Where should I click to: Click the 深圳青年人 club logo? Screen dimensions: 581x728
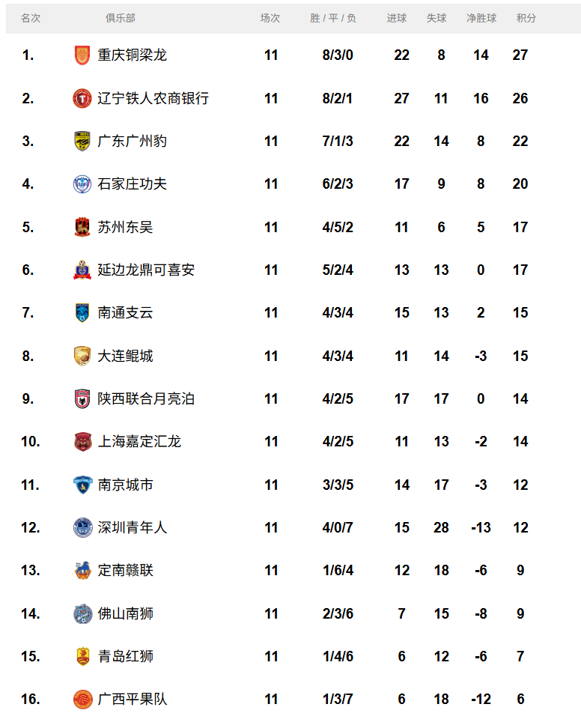82,528
